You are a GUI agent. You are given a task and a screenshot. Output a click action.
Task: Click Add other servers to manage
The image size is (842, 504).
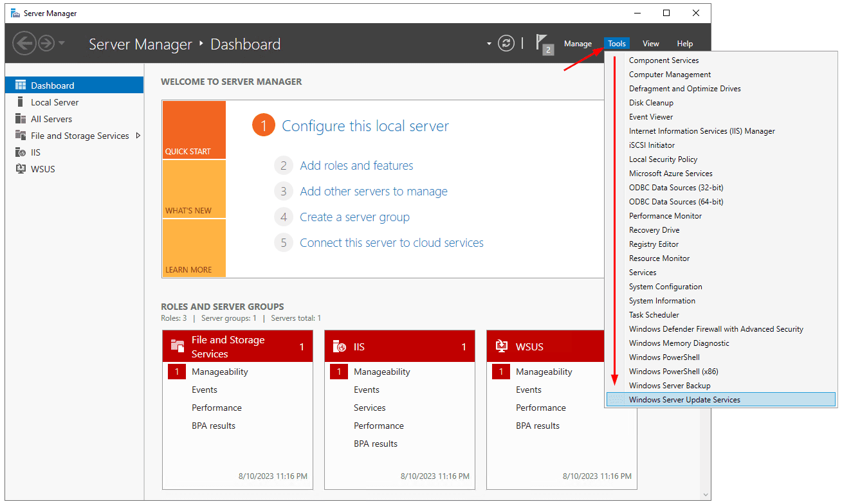coord(374,191)
